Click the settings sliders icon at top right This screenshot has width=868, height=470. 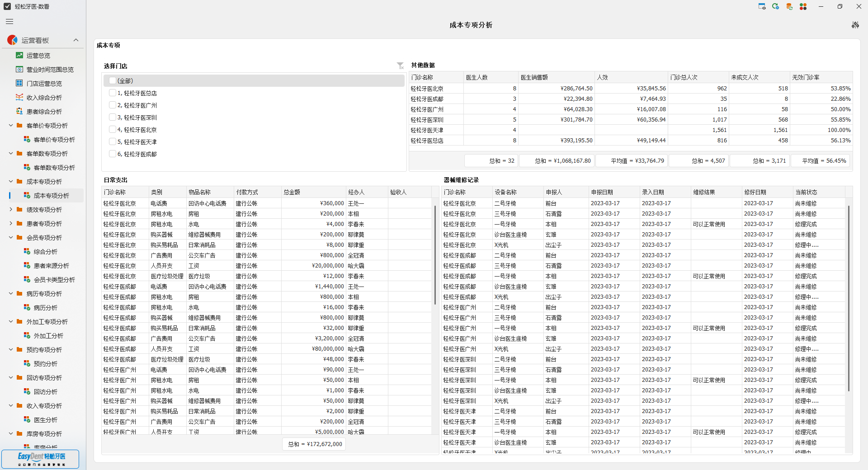pyautogui.click(x=855, y=25)
